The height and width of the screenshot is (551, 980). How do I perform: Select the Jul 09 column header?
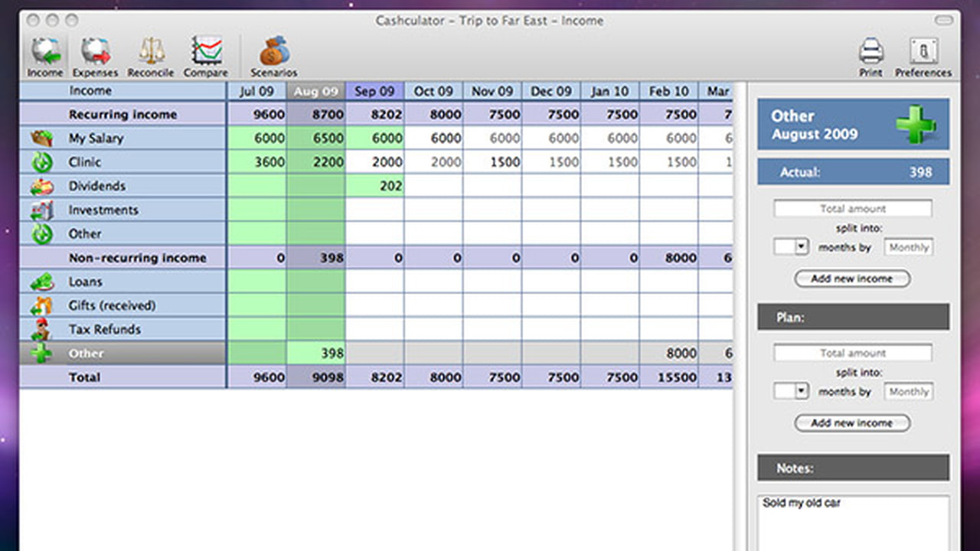click(x=256, y=91)
